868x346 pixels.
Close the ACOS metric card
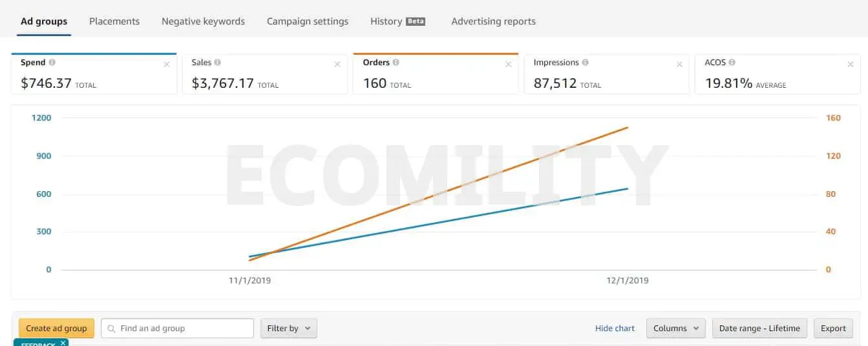[850, 65]
